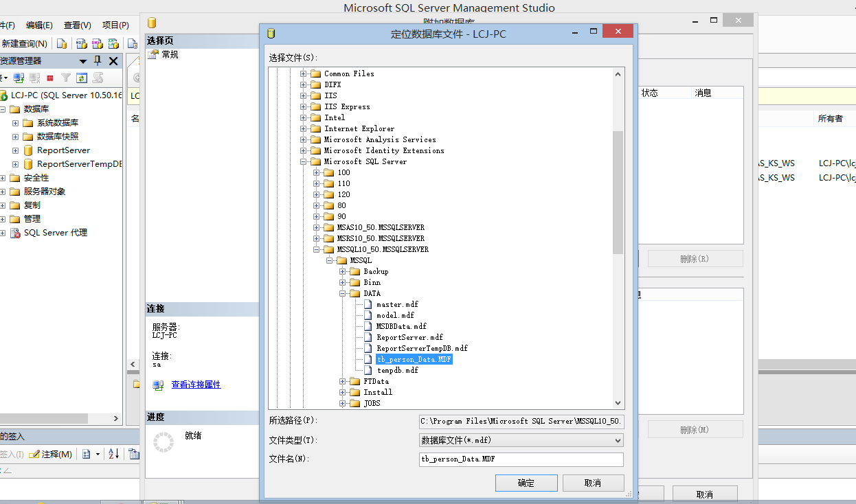Image resolution: width=856 pixels, height=504 pixels.
Task: Click 确定 in locate database files dialog
Action: pyautogui.click(x=526, y=483)
